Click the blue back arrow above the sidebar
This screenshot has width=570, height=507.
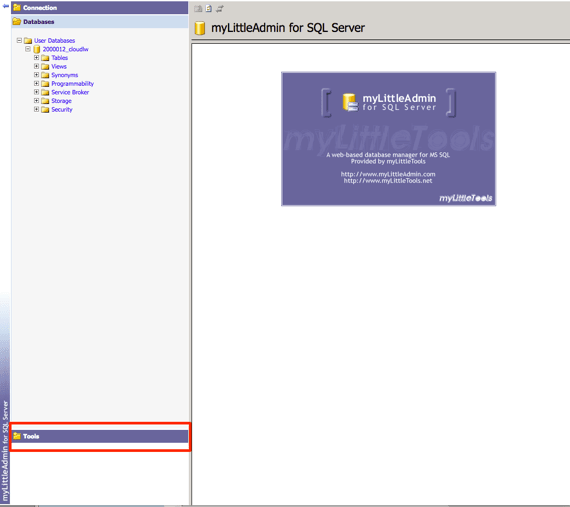click(x=5, y=6)
